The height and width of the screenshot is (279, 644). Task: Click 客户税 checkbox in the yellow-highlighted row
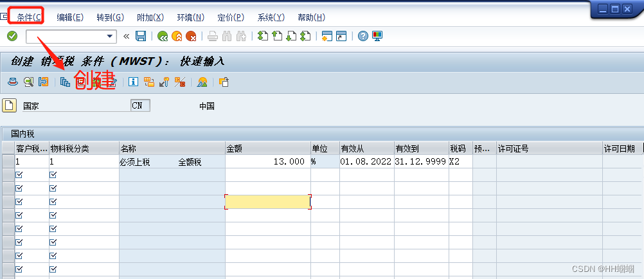tap(19, 202)
